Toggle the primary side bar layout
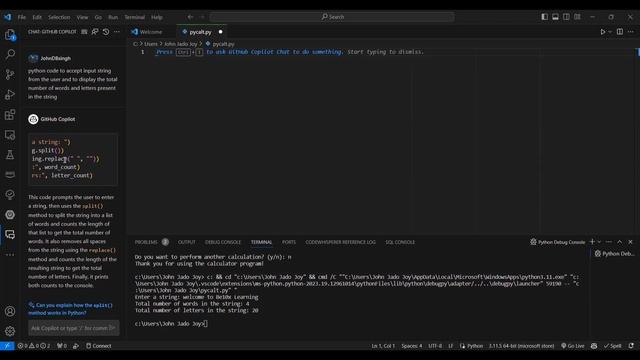640x360 pixels. point(544,17)
